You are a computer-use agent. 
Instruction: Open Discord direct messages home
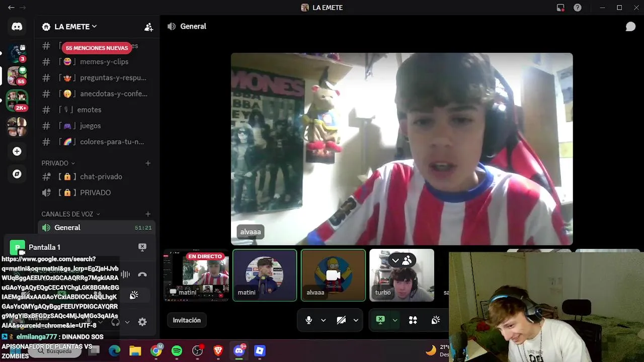coord(17,27)
